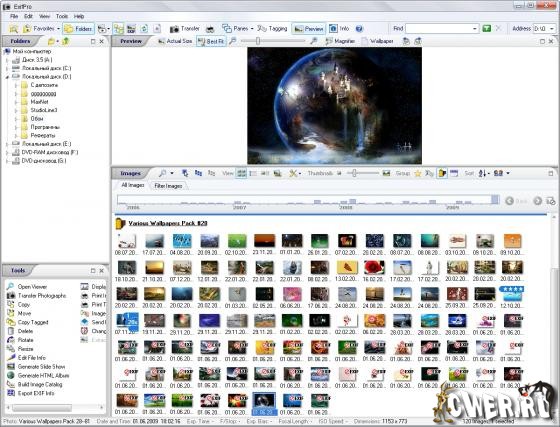Image resolution: width=560 pixels, height=427 pixels.
Task: Expand the Локальный диск (C:) tree node
Action: coord(7,68)
